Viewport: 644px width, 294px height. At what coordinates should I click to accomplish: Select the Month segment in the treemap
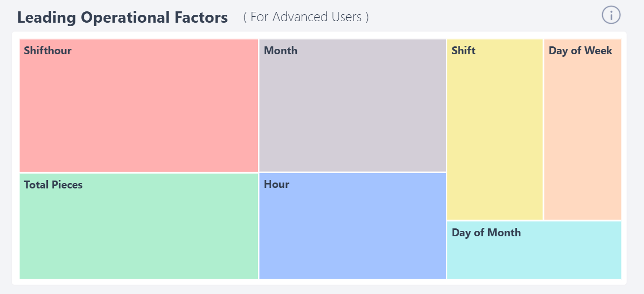(x=352, y=104)
